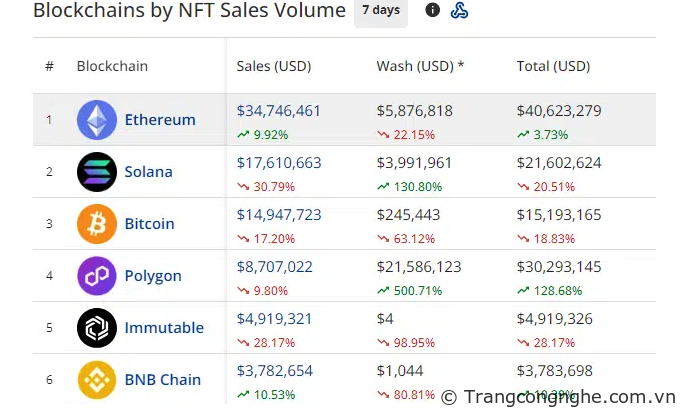Open the Polygon blockchain link
This screenshot has width=686, height=417.
[x=153, y=276]
